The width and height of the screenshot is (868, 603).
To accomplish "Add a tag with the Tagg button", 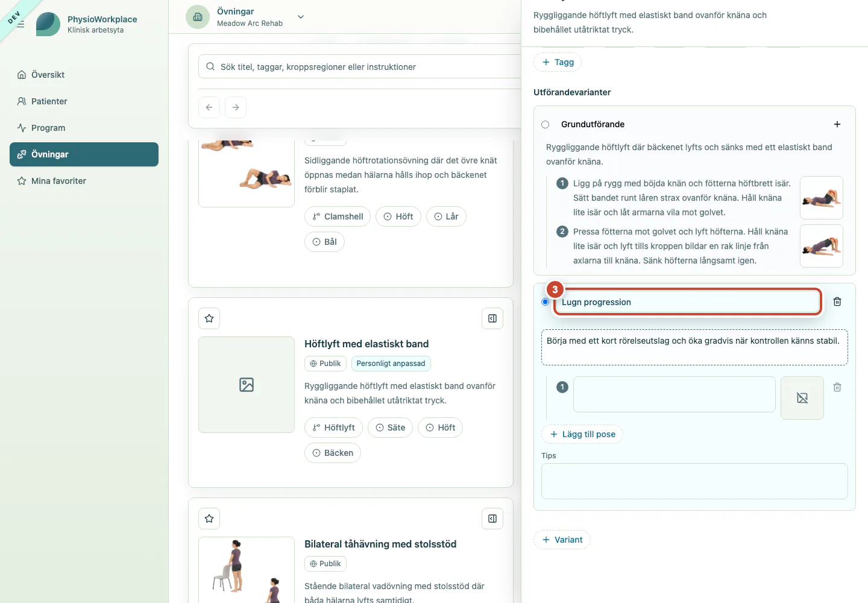I will [x=558, y=62].
